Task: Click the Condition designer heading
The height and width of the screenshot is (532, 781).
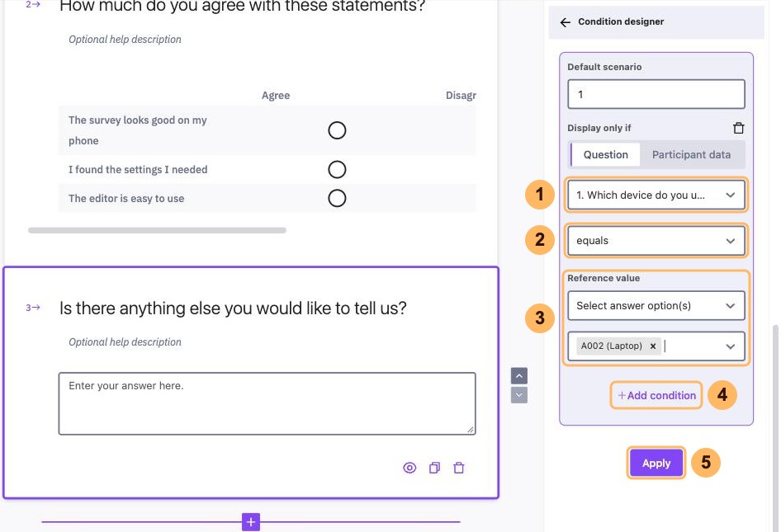Action: click(x=621, y=22)
